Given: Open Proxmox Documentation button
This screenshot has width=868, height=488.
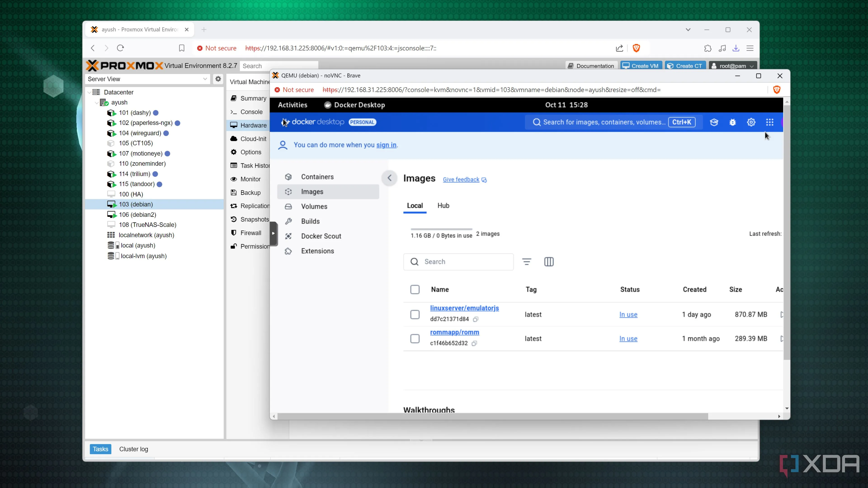Looking at the screenshot, I should coord(592,66).
